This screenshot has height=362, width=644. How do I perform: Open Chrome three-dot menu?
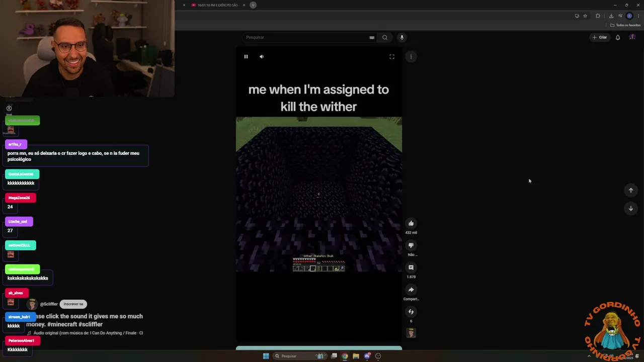pos(638,16)
